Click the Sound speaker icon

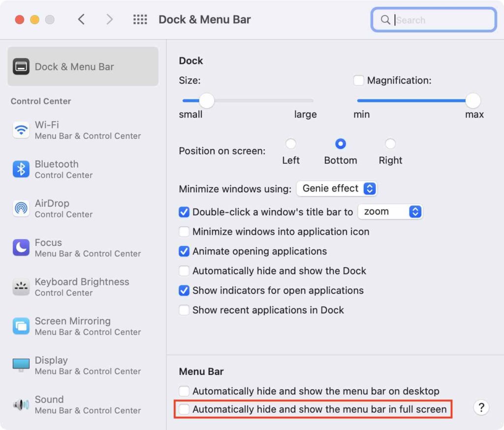(x=21, y=404)
